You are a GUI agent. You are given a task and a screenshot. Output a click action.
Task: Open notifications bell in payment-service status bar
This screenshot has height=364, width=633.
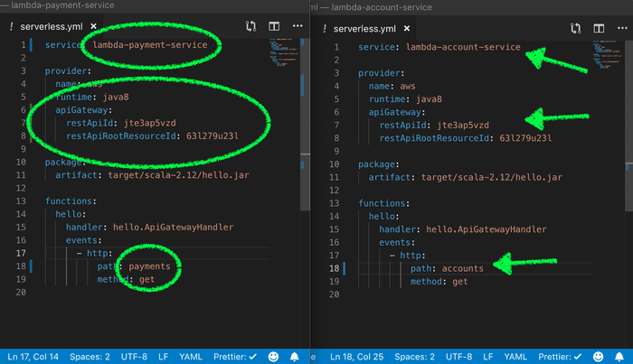tap(295, 357)
